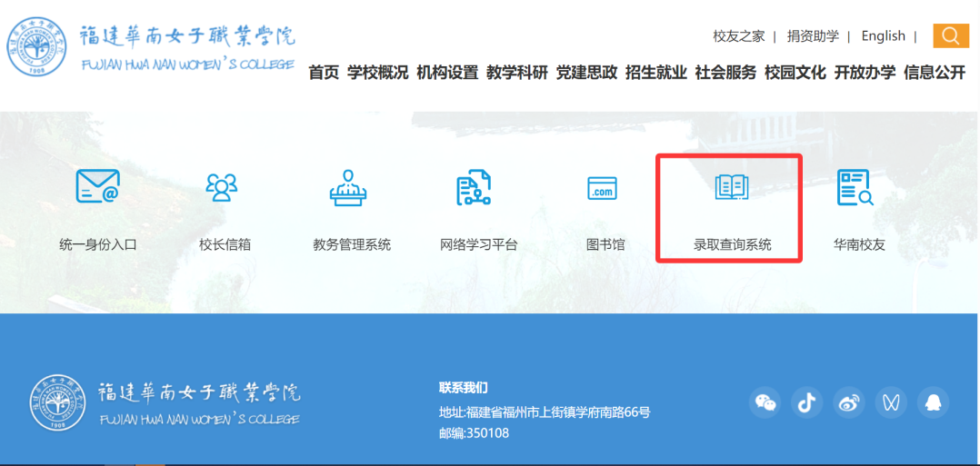This screenshot has width=980, height=466.
Task: Open the 教务管理系统 podium icon
Action: (x=348, y=187)
